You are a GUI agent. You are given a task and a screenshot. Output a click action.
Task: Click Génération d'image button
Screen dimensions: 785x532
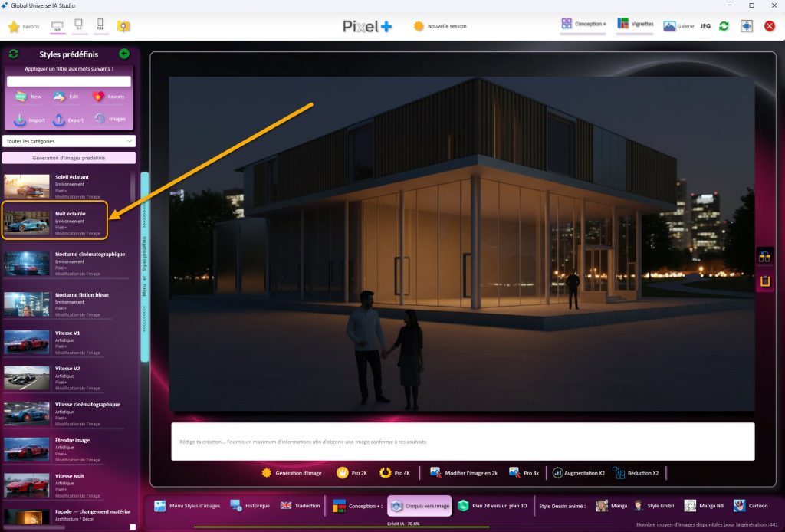292,473
